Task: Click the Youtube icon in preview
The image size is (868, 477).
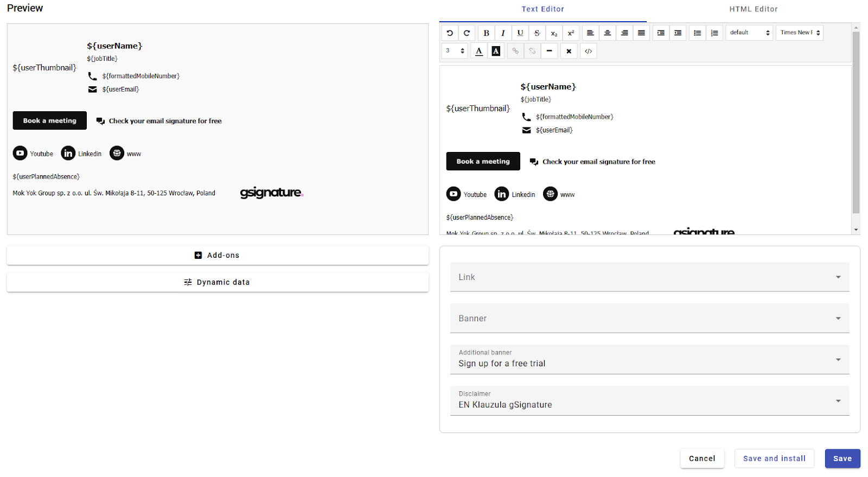Action: [x=20, y=154]
